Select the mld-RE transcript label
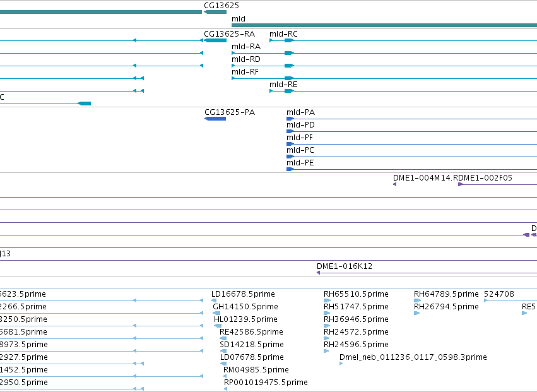Image resolution: width=537 pixels, height=392 pixels. 283,85
